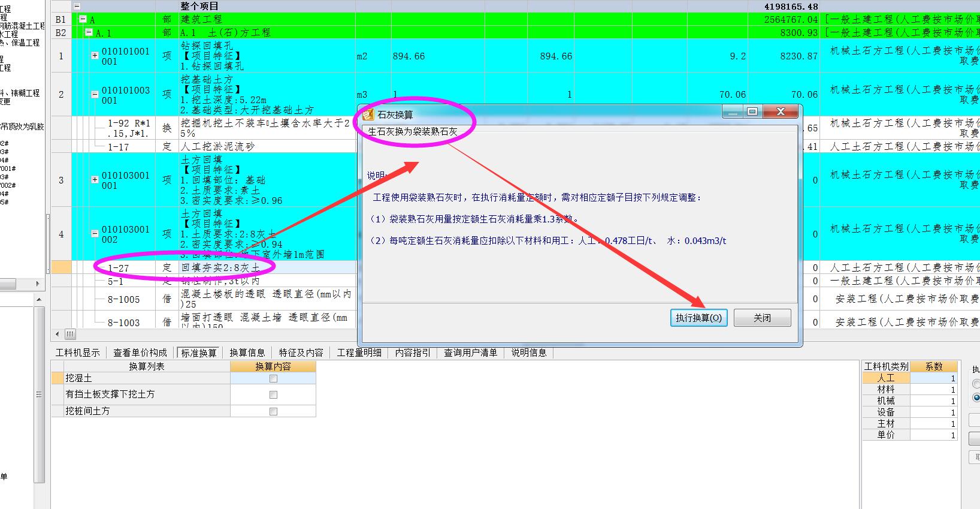
Task: Click the lower left panel's vertical scrollbar thumb
Action: pyautogui.click(x=40, y=394)
